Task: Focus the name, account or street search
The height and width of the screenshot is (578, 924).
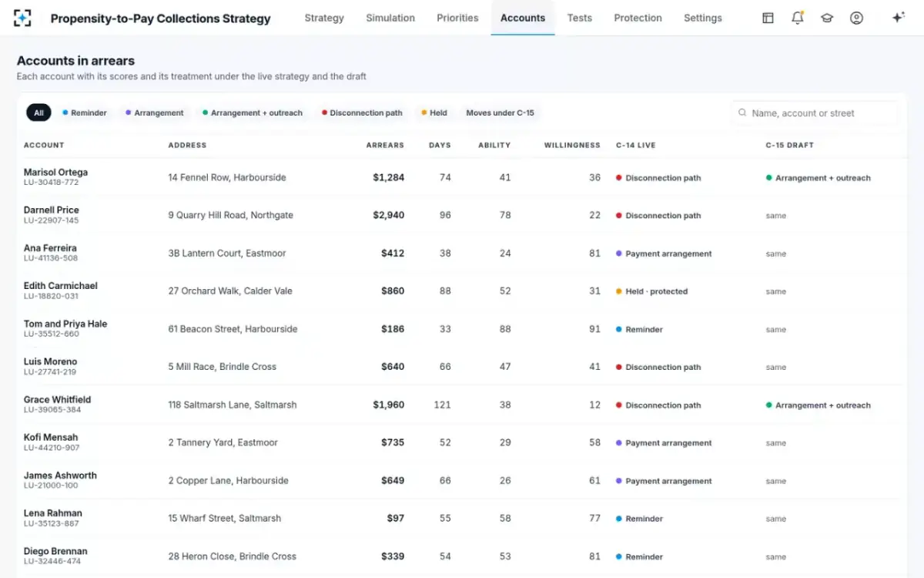Action: [814, 113]
